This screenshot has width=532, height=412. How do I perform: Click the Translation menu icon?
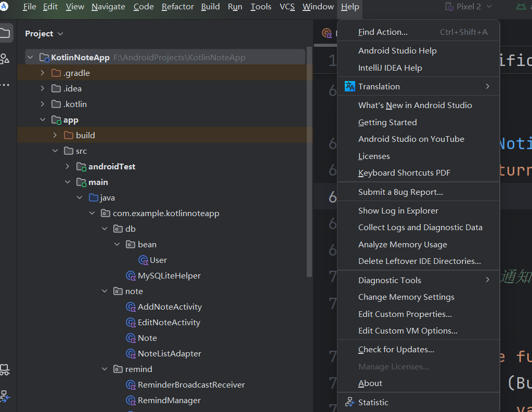tap(349, 86)
